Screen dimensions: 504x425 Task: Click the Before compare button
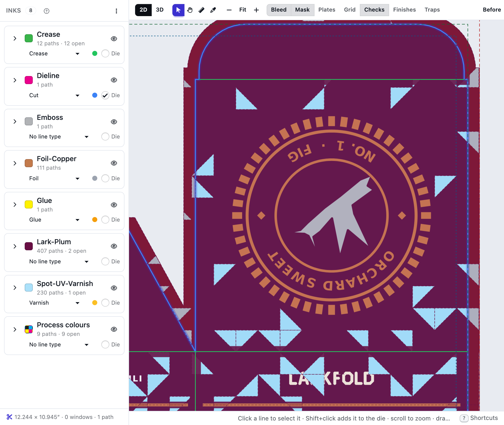(492, 10)
